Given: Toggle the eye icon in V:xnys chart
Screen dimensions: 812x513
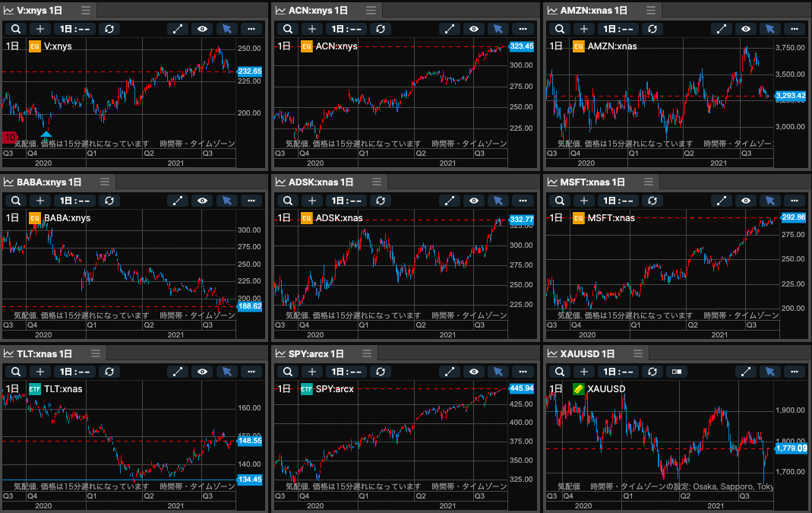Looking at the screenshot, I should 203,29.
